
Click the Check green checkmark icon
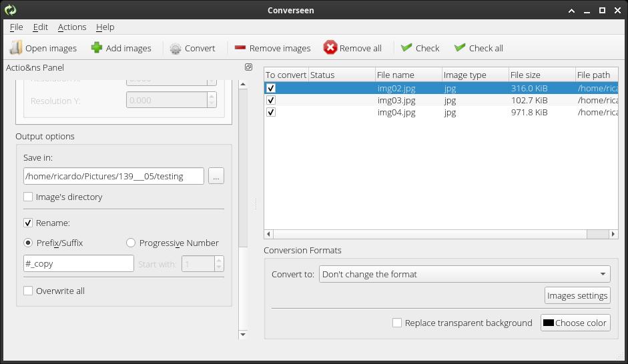coord(406,48)
